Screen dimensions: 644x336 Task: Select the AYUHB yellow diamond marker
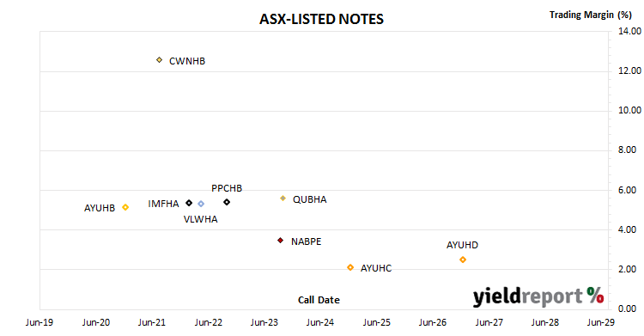(x=125, y=207)
